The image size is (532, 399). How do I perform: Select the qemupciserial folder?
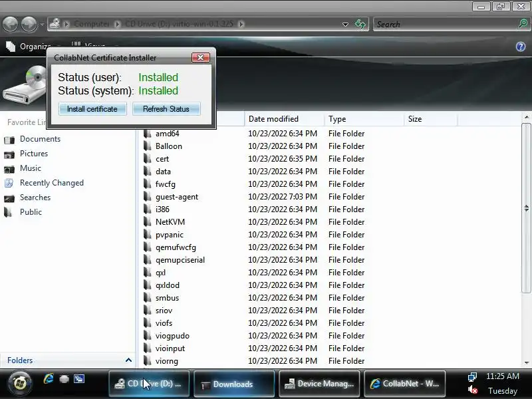coord(180,260)
